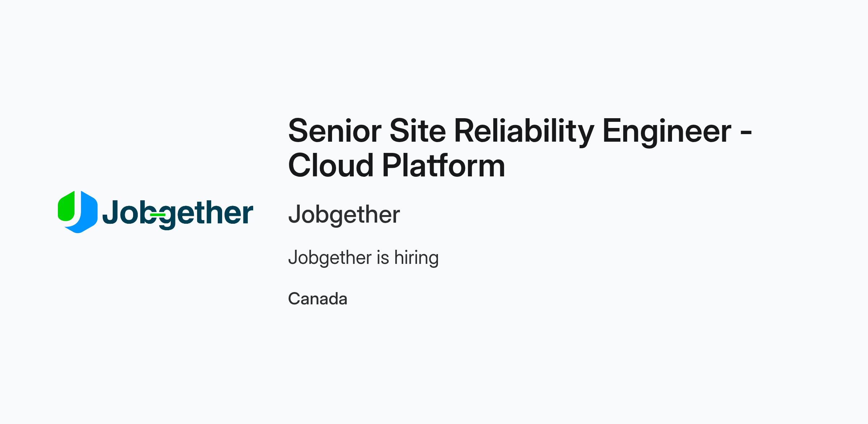Click the word "Reliability" in the heading

tap(524, 133)
